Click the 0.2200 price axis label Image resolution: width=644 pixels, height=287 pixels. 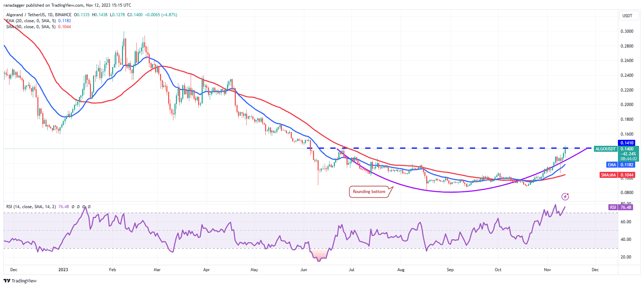coord(627,90)
